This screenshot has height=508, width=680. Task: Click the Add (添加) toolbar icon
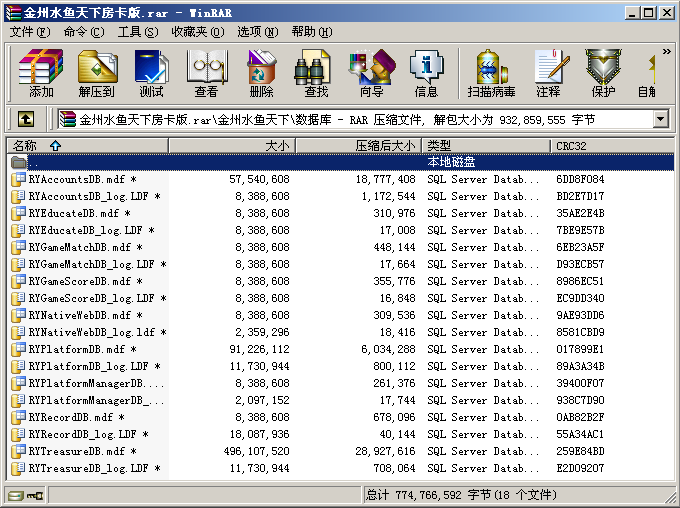(x=41, y=73)
